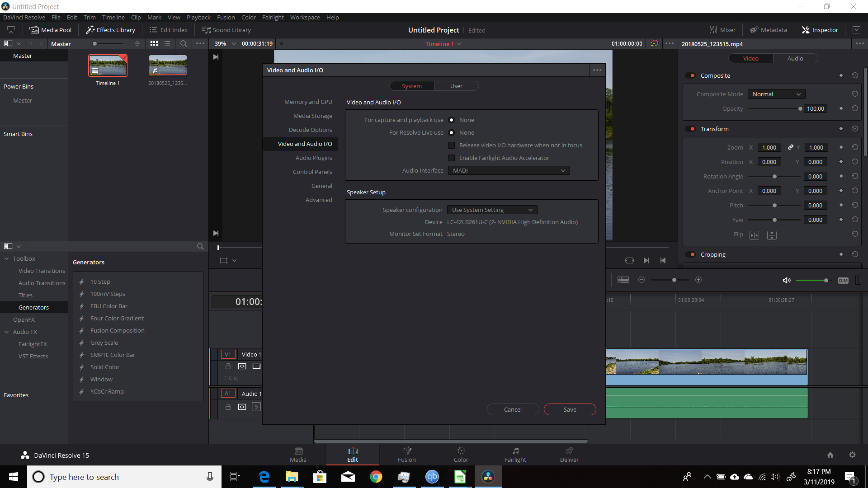Viewport: 868px width, 488px height.
Task: Reset the Composite section
Action: [x=854, y=75]
